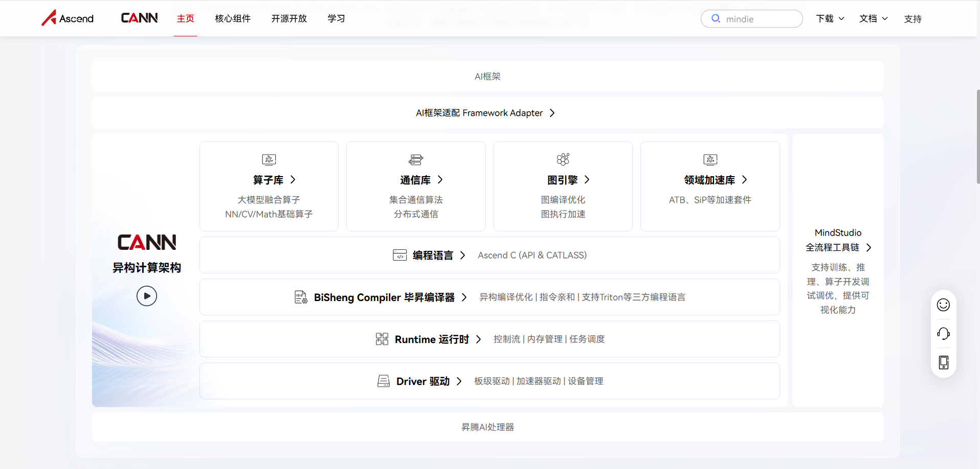The width and height of the screenshot is (980, 469).
Task: Click the chevron after Framework Adapter
Action: [x=552, y=113]
